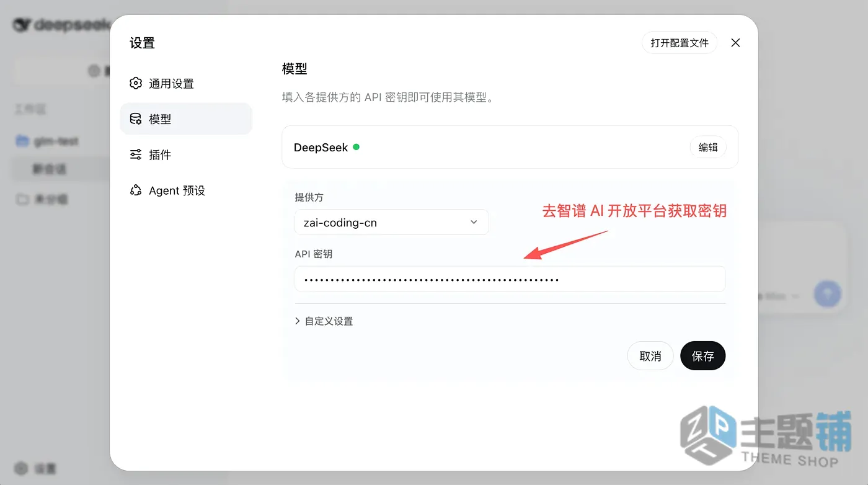Click the green status dot next to DeepSeek
The width and height of the screenshot is (868, 485).
tap(356, 147)
